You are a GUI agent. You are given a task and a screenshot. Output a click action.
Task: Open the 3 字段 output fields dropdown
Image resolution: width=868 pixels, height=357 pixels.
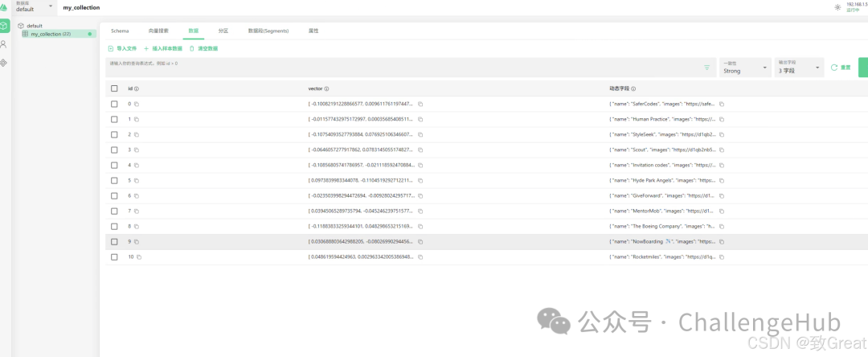798,68
